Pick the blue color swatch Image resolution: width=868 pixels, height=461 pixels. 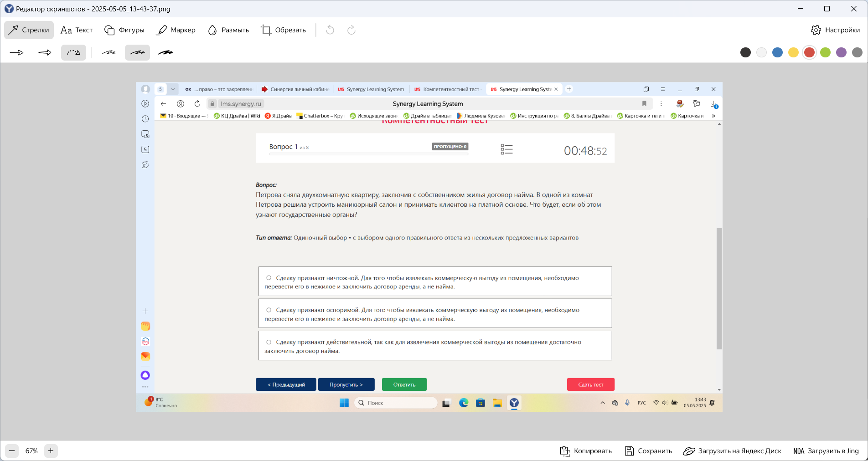tap(777, 52)
